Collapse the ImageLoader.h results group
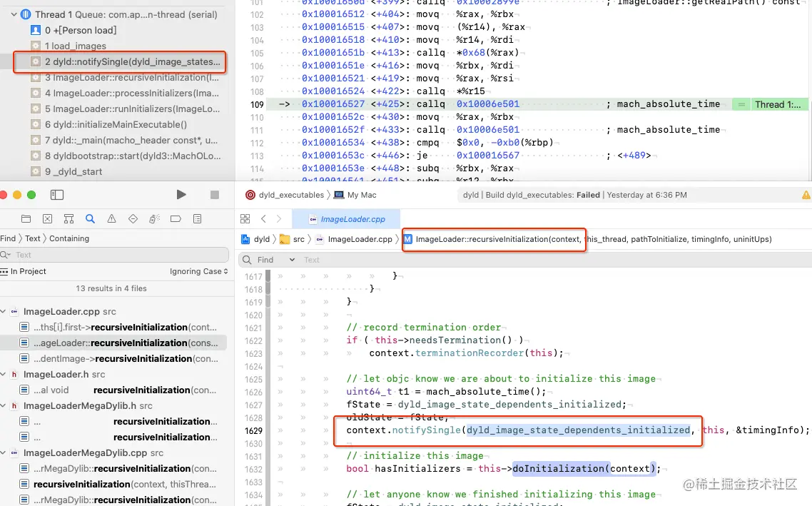Viewport: 812px width, 506px height. [x=3, y=374]
